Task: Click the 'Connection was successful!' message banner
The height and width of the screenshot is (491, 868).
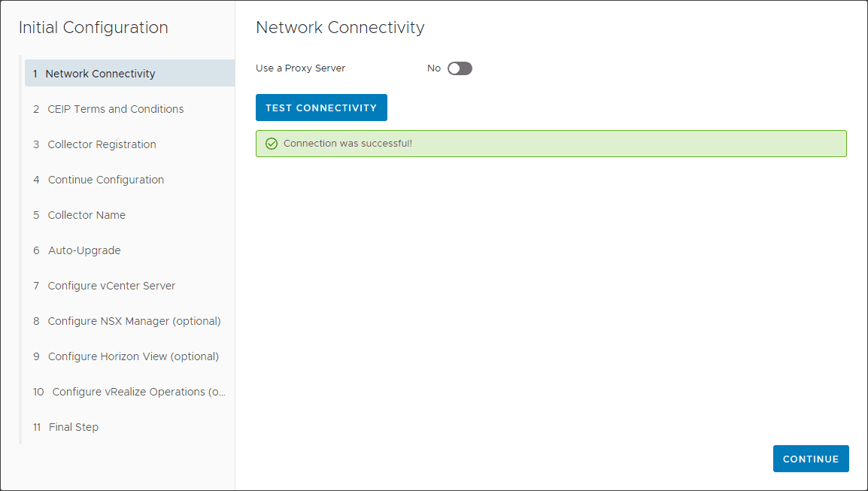Action: pos(551,144)
